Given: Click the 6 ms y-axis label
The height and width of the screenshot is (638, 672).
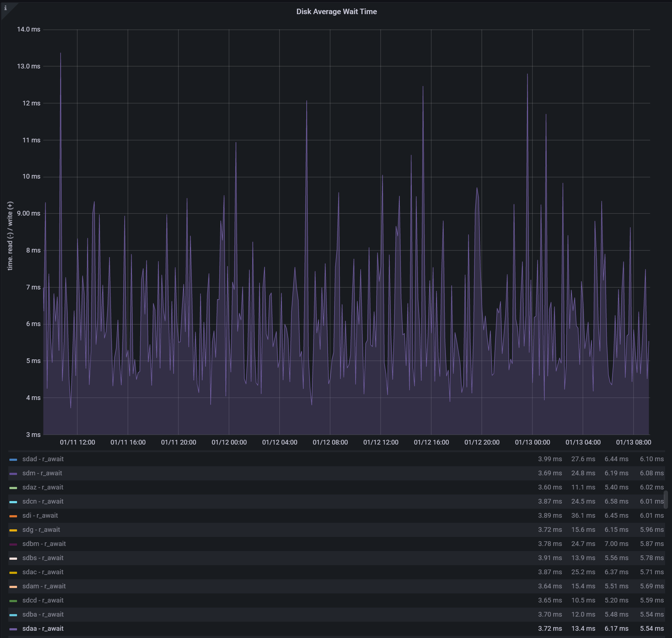Looking at the screenshot, I should [x=33, y=324].
